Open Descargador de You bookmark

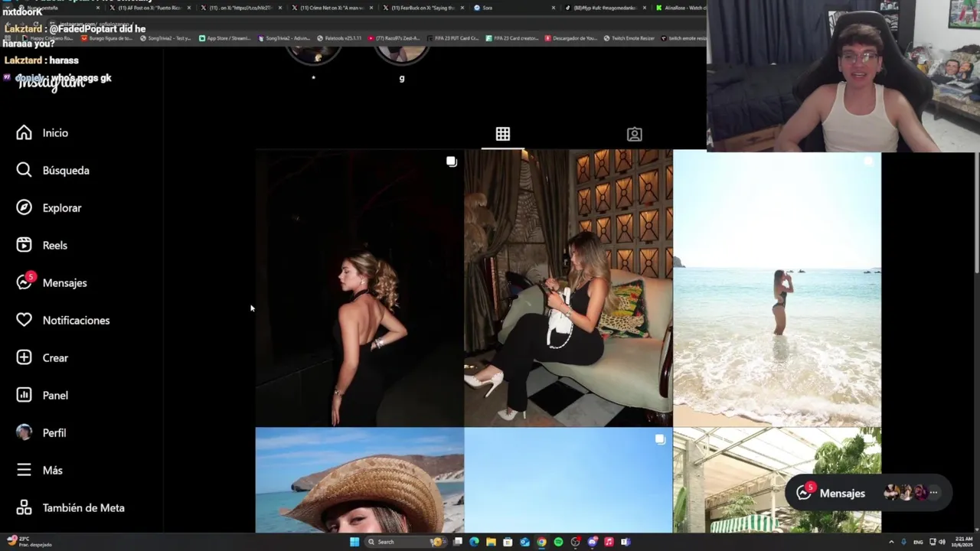point(572,38)
